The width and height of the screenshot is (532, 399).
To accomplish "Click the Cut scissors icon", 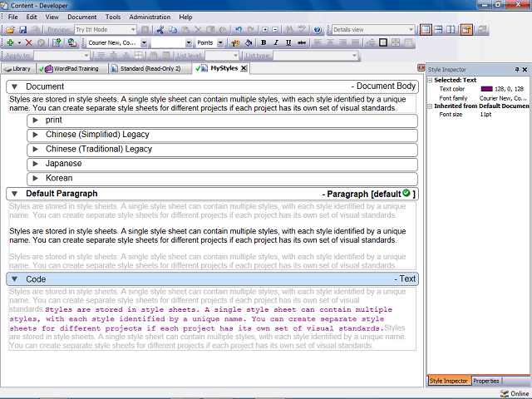I will [160, 30].
